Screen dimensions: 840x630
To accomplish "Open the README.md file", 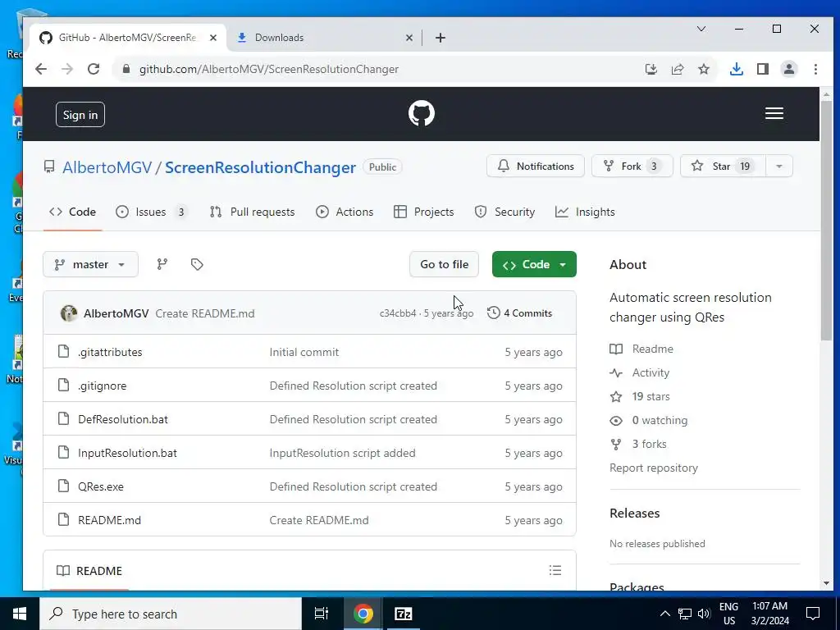I will pyautogui.click(x=110, y=520).
